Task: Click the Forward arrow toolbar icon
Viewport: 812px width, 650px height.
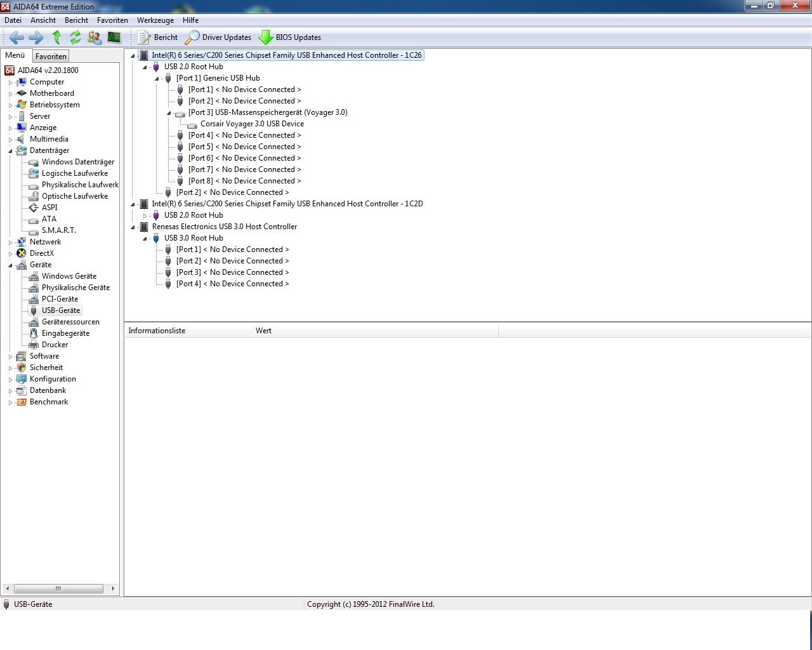Action: pos(36,37)
